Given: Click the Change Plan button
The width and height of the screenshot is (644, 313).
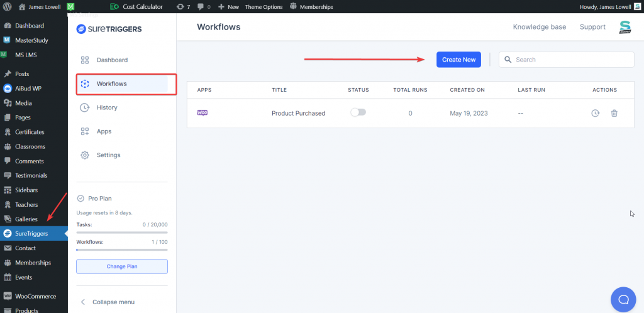Looking at the screenshot, I should click(x=122, y=266).
